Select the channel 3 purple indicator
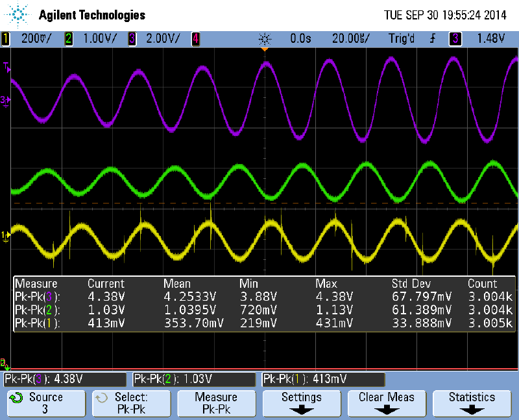 tap(132, 39)
